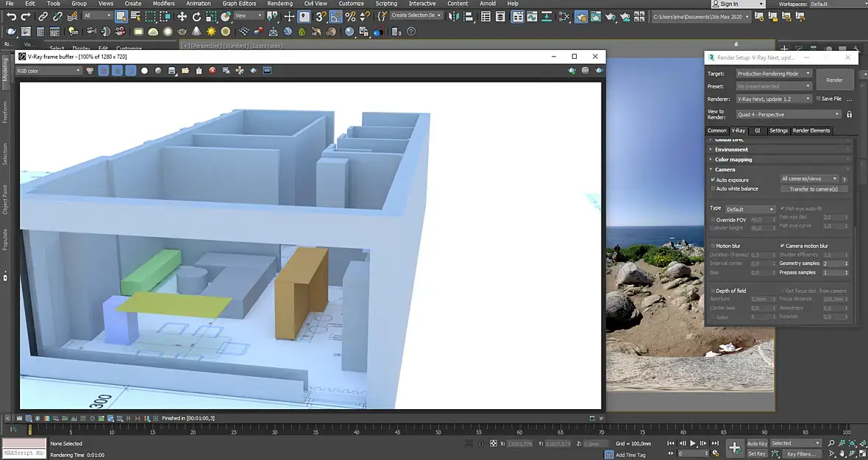Open the Renderer V-Ray Next dropdown
The height and width of the screenshot is (460, 868).
click(x=773, y=99)
